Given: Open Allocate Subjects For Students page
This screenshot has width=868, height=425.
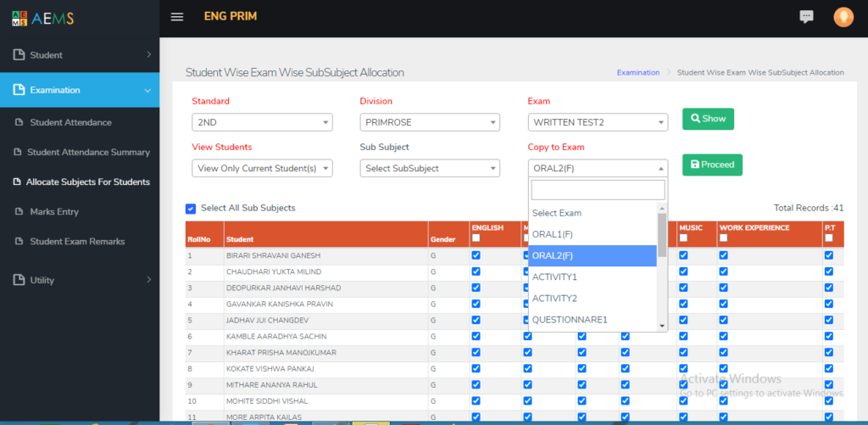Looking at the screenshot, I should [88, 182].
